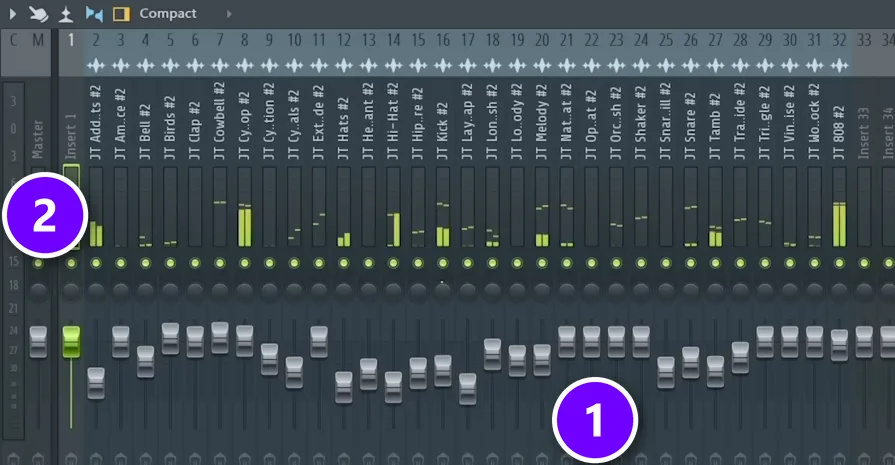
Task: Click the icon above JT Wo..ock #2 track
Action: click(x=815, y=66)
